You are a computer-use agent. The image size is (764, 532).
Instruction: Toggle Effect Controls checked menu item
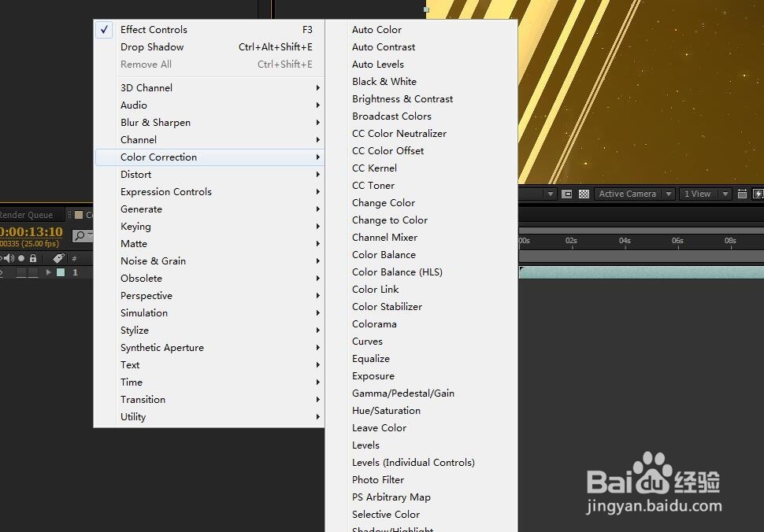210,30
